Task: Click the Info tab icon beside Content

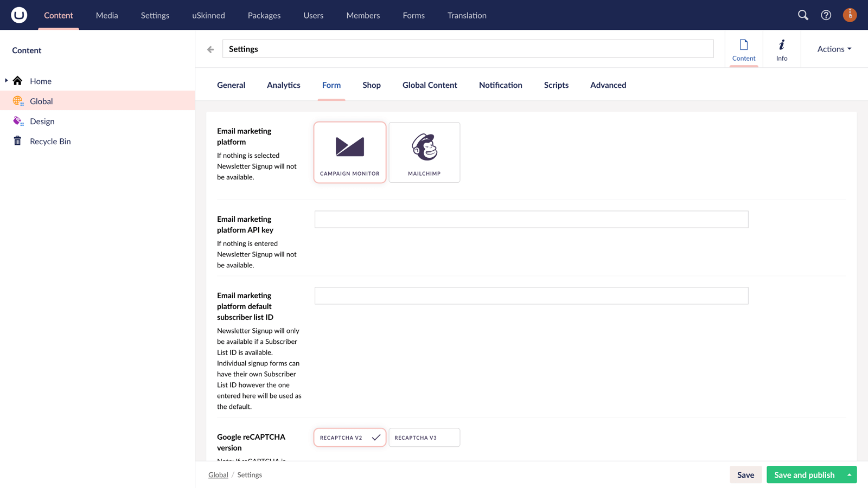Action: (x=782, y=48)
